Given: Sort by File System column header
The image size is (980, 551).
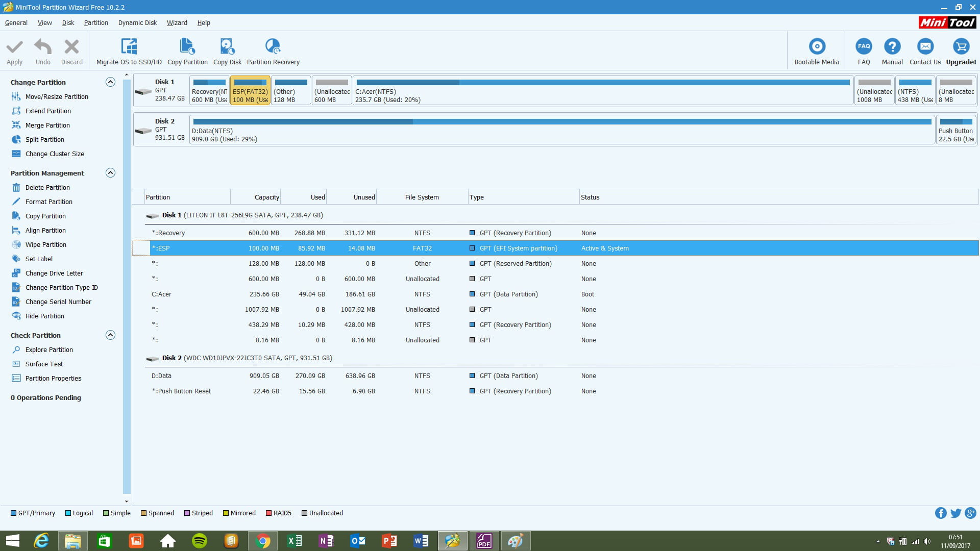Looking at the screenshot, I should 422,197.
